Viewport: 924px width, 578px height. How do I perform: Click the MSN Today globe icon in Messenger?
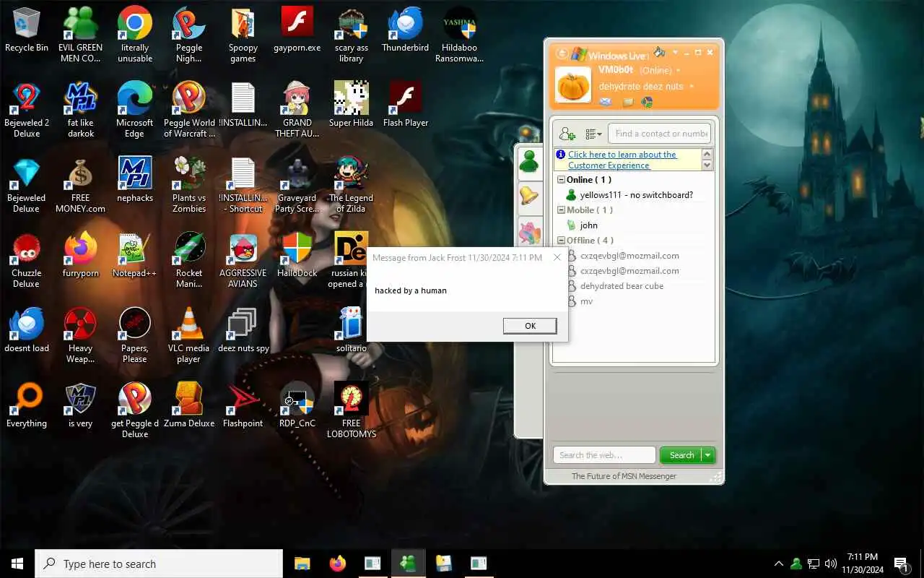(x=648, y=102)
